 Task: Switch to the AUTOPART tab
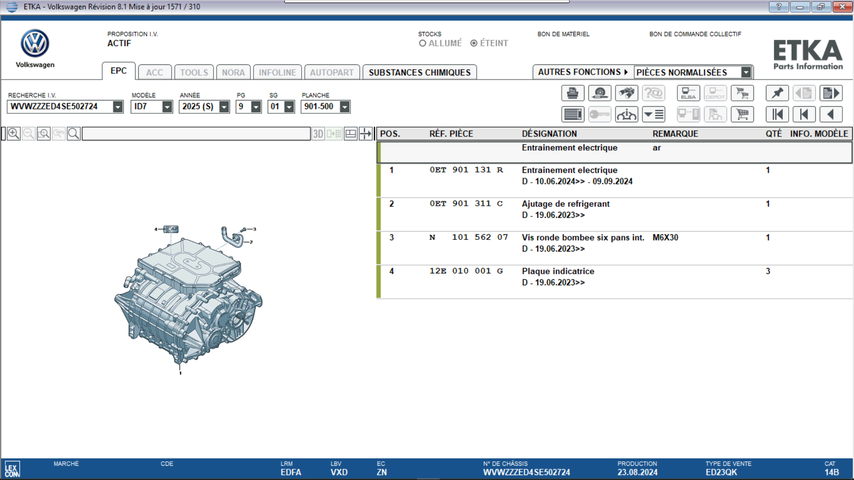point(332,72)
